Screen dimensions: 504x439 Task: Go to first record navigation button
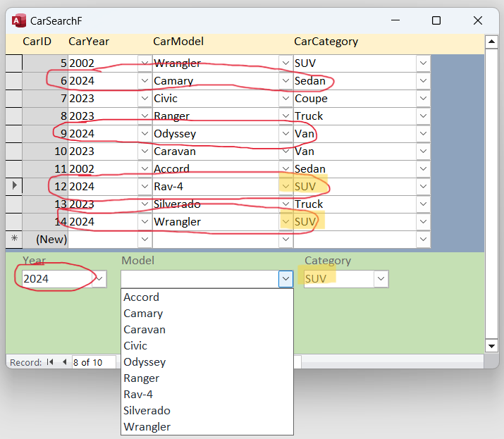(50, 362)
